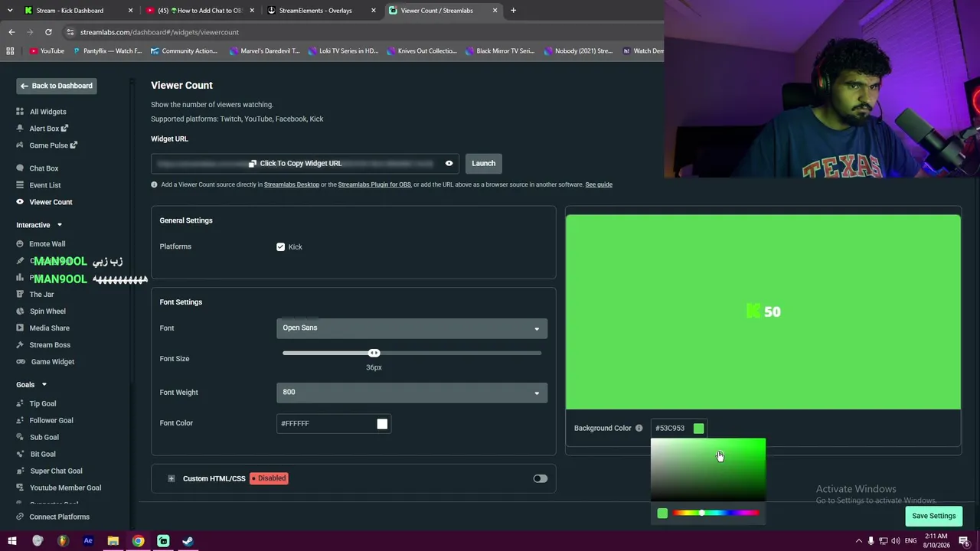
Task: Click the white Font Color swatch
Action: point(382,424)
